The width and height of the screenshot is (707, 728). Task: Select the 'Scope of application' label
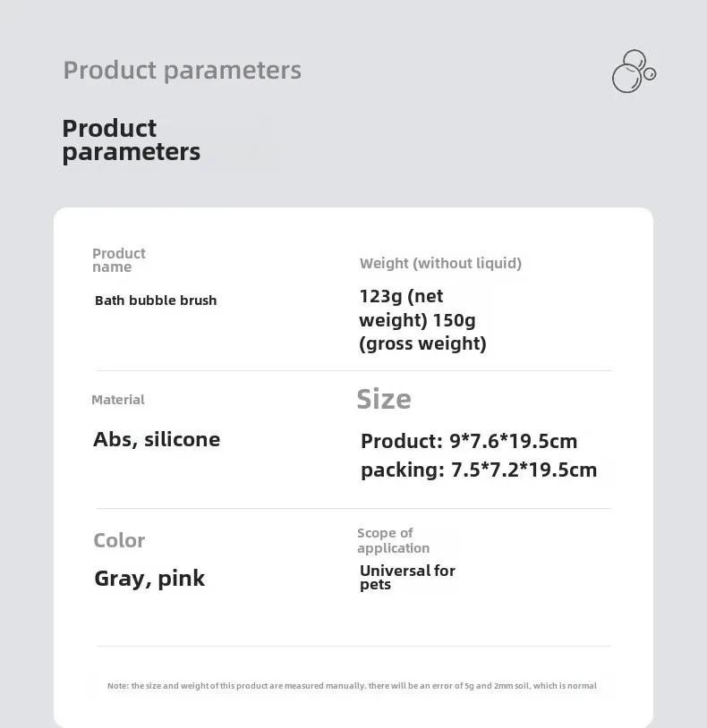(x=394, y=540)
